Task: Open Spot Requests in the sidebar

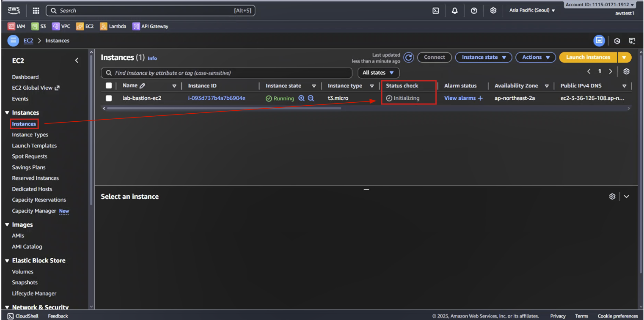Action: tap(30, 156)
